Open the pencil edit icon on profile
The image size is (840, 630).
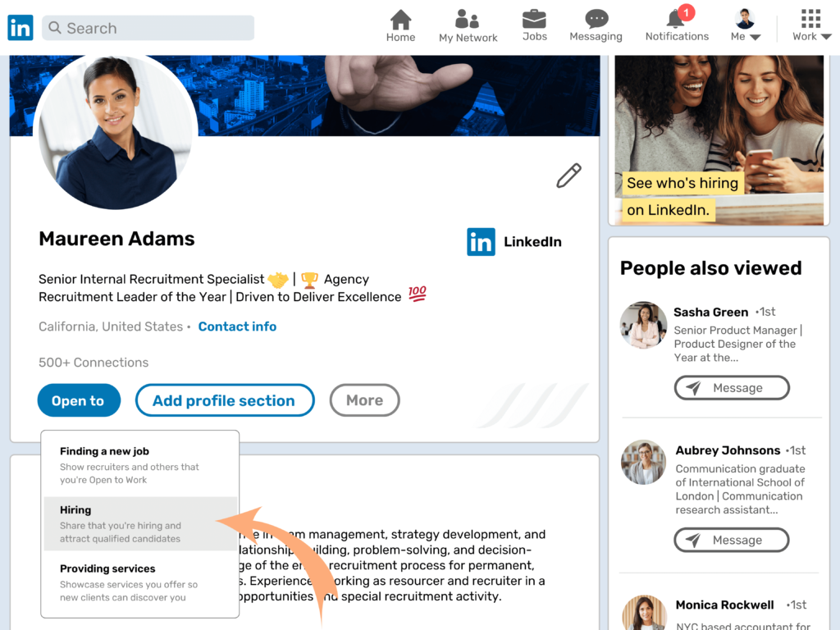[x=568, y=176]
